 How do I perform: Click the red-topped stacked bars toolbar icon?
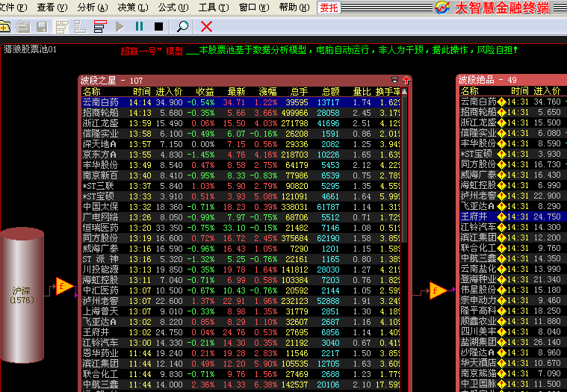click(x=100, y=27)
